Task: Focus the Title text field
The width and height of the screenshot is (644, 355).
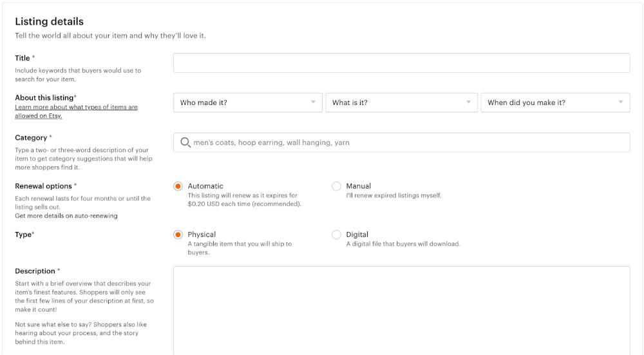Action: [401, 63]
